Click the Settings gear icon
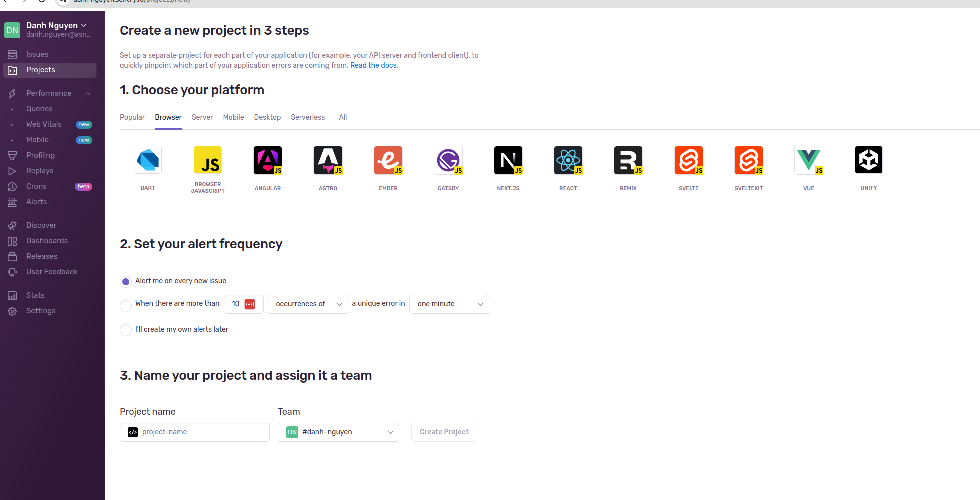 click(x=12, y=311)
